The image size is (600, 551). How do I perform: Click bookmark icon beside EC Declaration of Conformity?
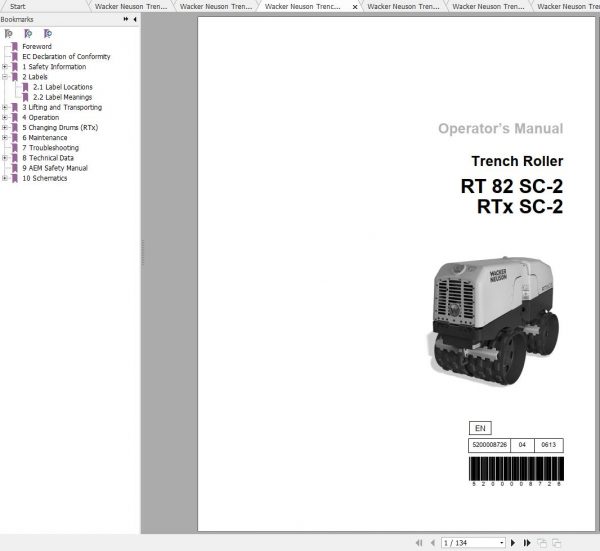tap(15, 57)
